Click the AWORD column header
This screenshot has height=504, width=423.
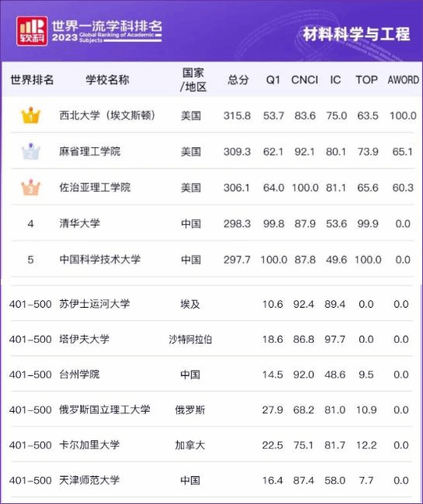(404, 80)
